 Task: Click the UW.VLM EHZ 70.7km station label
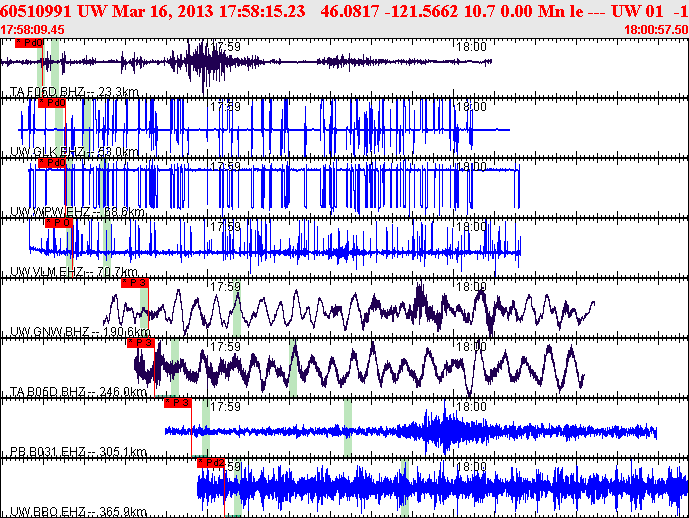tap(74, 272)
